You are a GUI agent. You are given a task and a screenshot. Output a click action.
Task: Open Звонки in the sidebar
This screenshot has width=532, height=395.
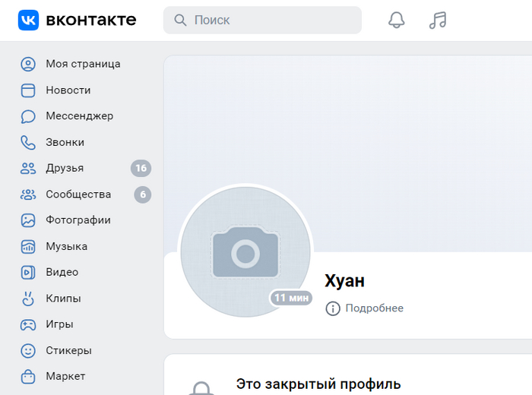tap(65, 142)
